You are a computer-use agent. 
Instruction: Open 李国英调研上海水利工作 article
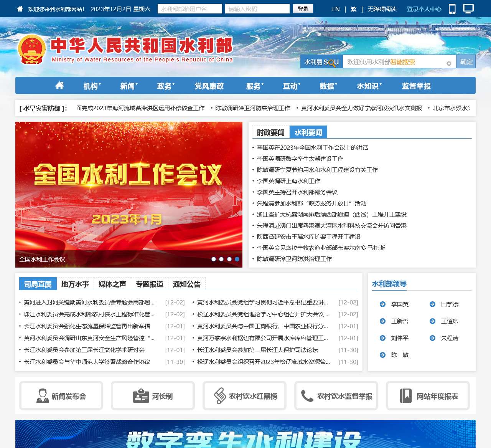(288, 181)
